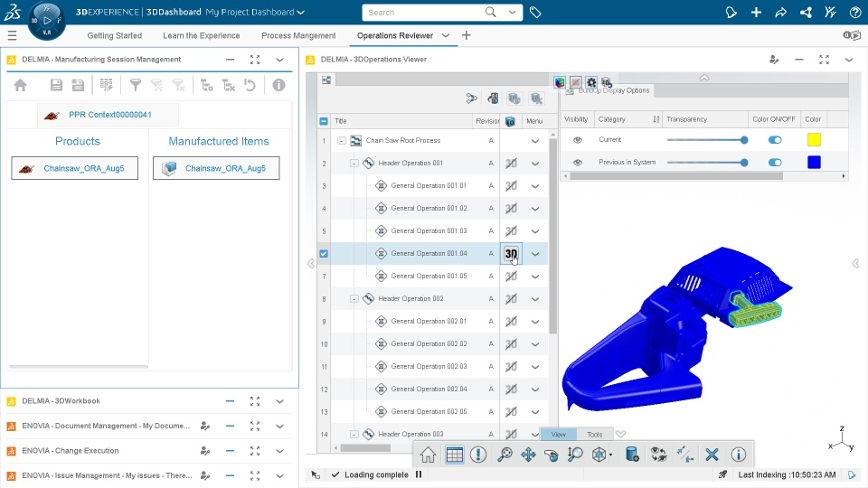Select the Rotate hand tool
This screenshot has height=488, width=868.
pyautogui.click(x=552, y=455)
